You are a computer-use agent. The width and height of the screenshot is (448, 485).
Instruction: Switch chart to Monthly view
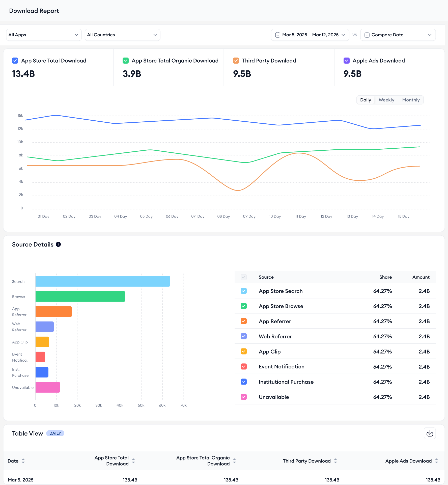(x=411, y=100)
